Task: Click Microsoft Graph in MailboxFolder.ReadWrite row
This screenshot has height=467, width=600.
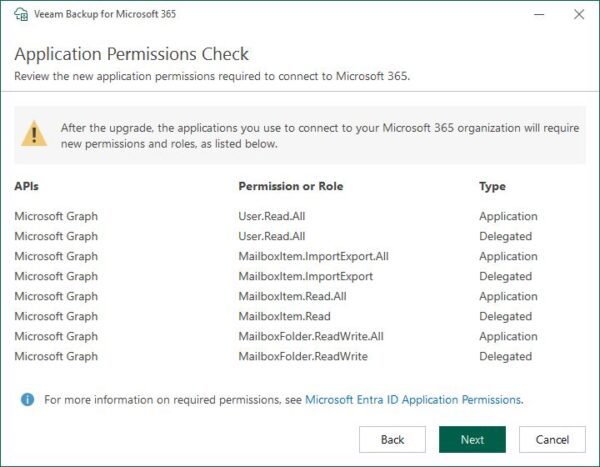Action: [x=56, y=356]
